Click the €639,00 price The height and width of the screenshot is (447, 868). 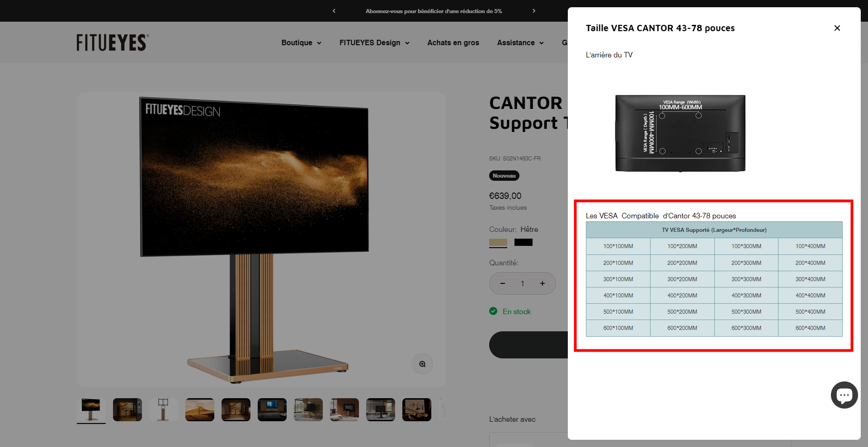point(505,196)
